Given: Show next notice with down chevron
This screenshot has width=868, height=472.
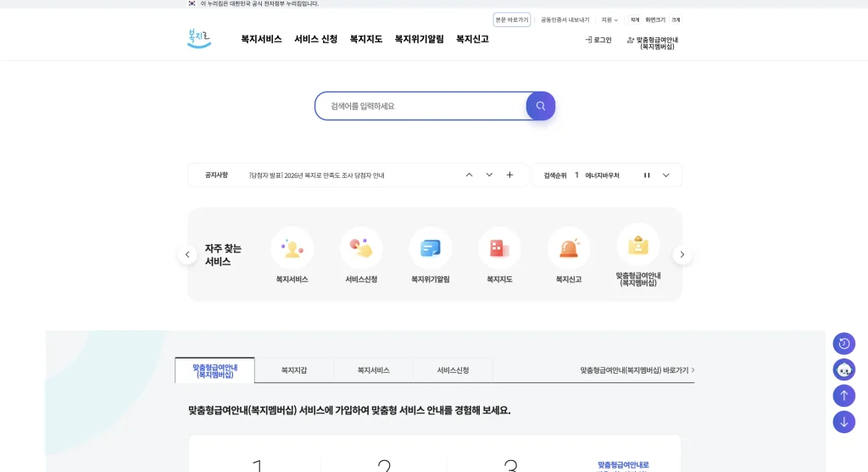Looking at the screenshot, I should 489,175.
